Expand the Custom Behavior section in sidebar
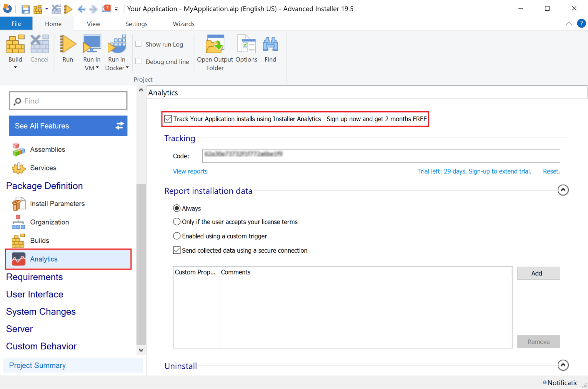This screenshot has height=389, width=588. 41,346
